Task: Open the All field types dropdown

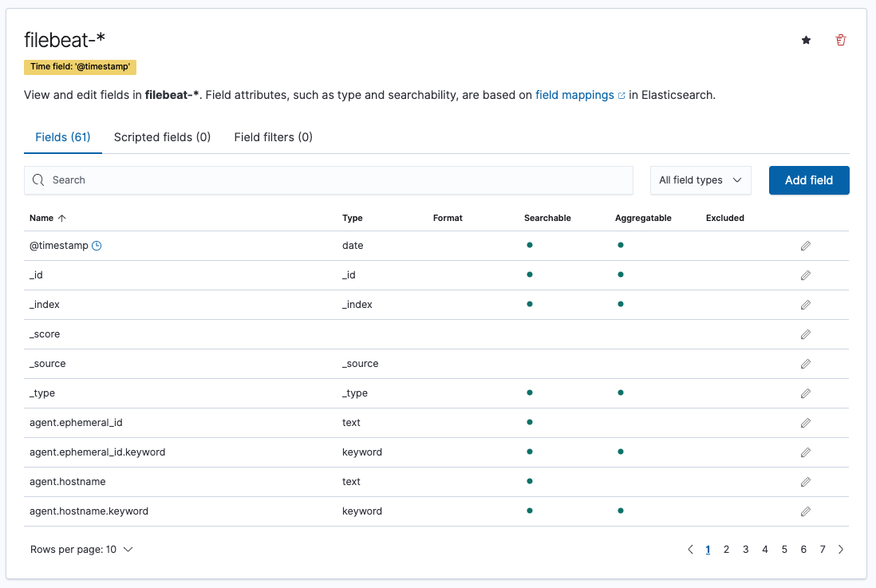Action: (700, 180)
